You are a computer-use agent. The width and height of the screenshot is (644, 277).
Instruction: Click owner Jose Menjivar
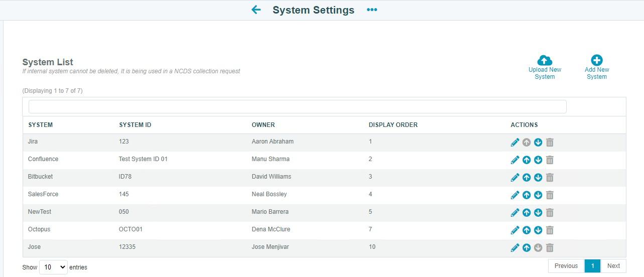270,247
